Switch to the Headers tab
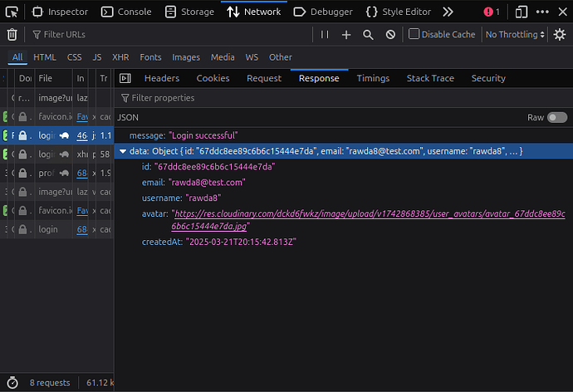The width and height of the screenshot is (573, 392). point(161,78)
